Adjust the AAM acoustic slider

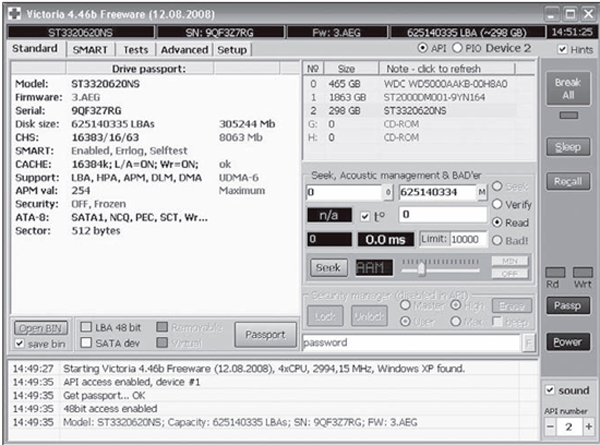click(422, 268)
